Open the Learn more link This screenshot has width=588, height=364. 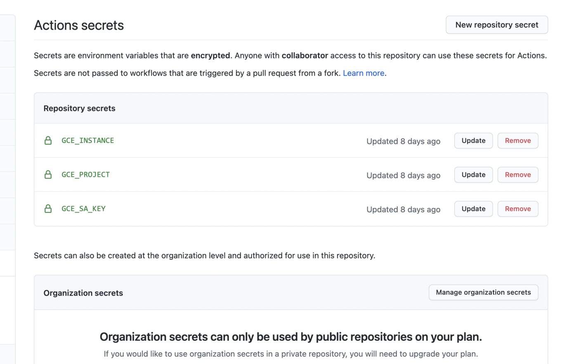[x=364, y=73]
